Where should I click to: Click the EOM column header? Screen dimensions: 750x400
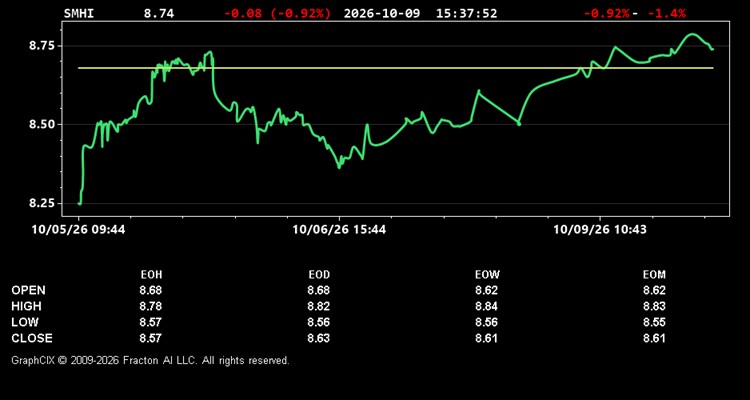654,275
